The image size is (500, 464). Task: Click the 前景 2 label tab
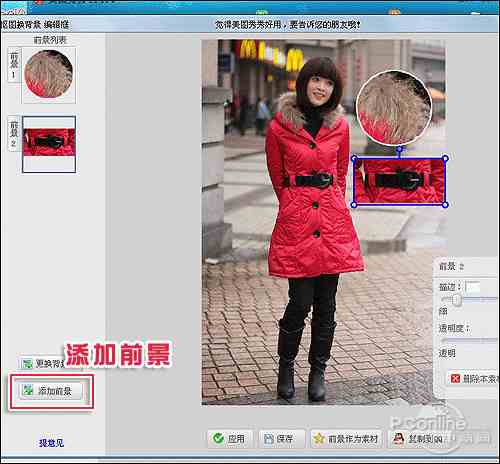click(14, 134)
